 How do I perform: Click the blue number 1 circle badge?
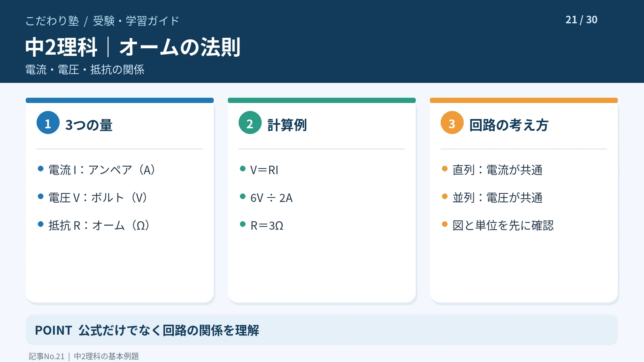(48, 123)
